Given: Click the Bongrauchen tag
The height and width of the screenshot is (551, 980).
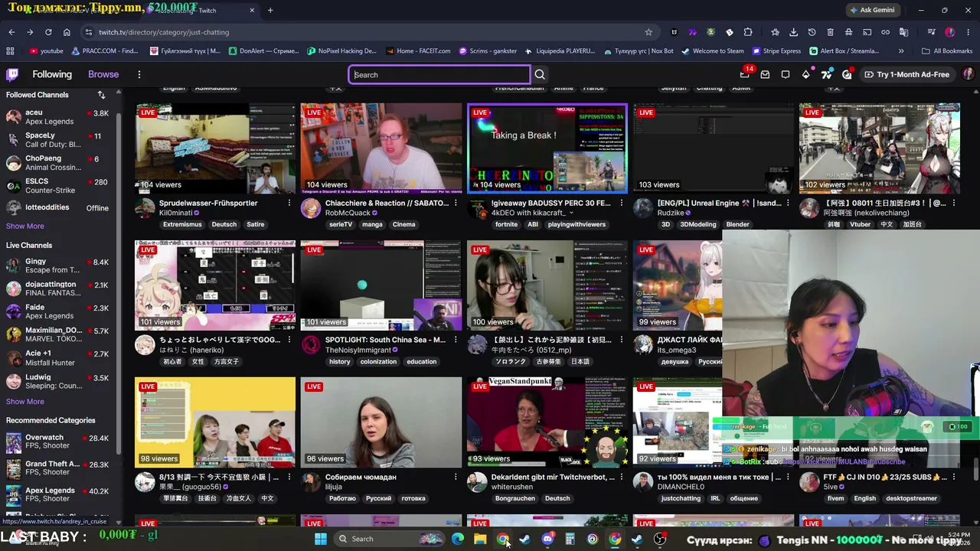Looking at the screenshot, I should [515, 498].
